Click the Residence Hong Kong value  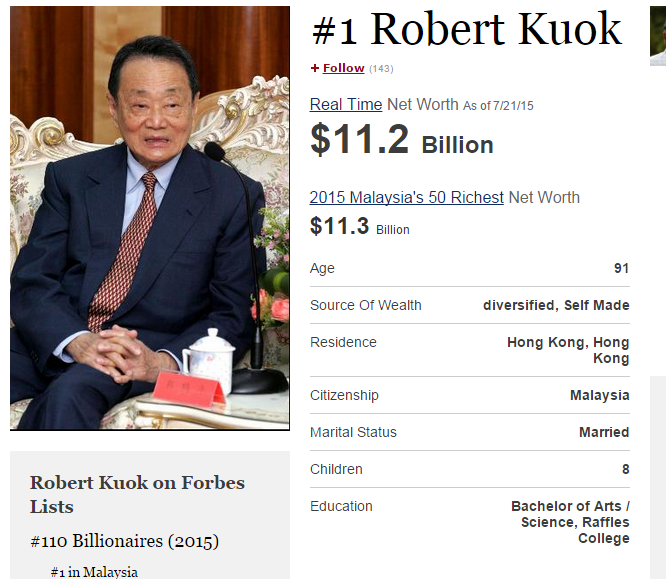coord(568,350)
